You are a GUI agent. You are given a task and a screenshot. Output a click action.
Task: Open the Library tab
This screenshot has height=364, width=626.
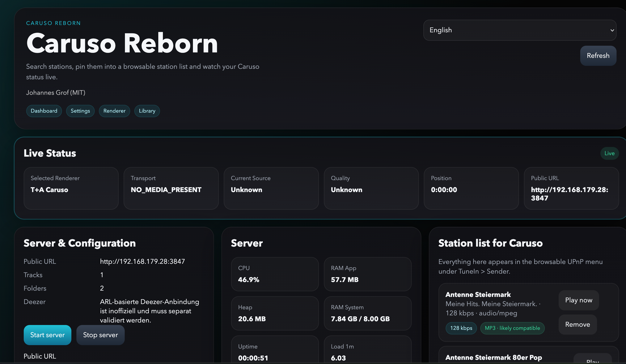point(147,111)
